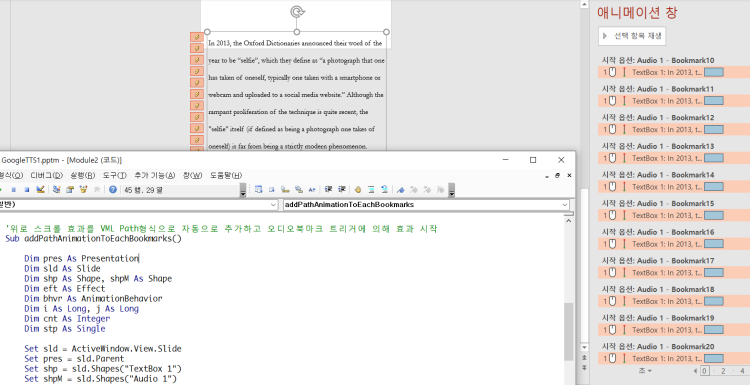Screen dimensions: 750x385
Task: Click trigger header '시작 옵션: Audio 1 - Bookmark19'
Action: tap(658, 318)
